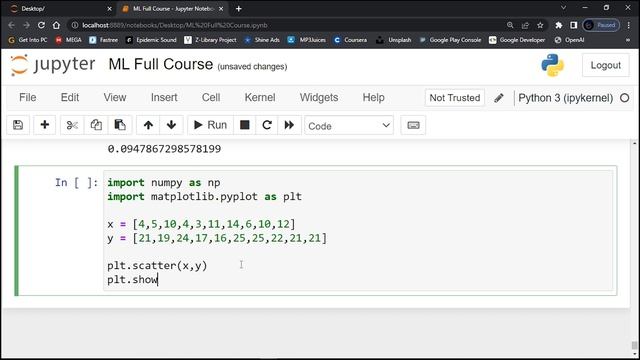
Task: Open the Unsplash bookmark
Action: [x=394, y=40]
